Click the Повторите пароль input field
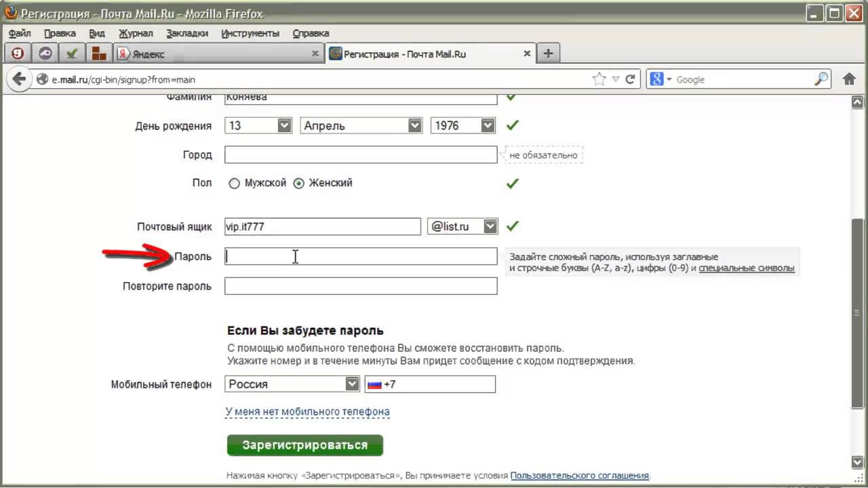 coord(361,286)
